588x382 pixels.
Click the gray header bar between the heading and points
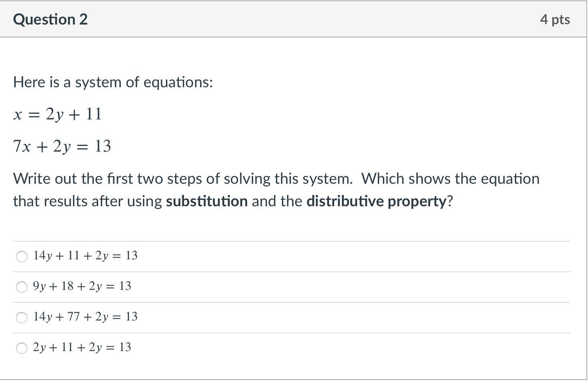313,19
